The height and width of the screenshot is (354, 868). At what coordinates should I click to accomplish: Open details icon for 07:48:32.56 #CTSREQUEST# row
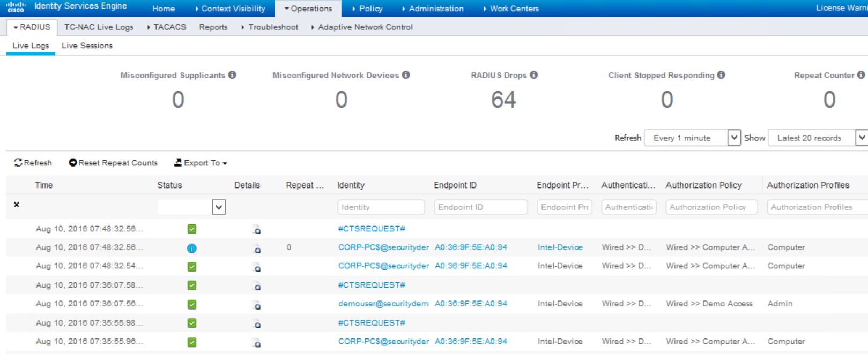257,230
